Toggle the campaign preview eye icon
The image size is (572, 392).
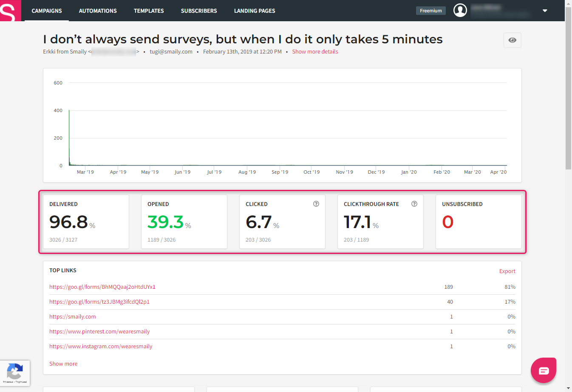tap(513, 40)
